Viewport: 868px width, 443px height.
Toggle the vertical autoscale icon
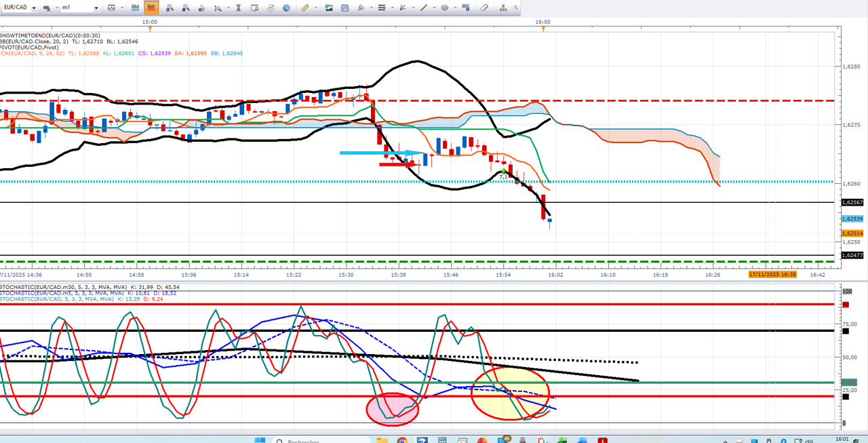click(x=239, y=8)
